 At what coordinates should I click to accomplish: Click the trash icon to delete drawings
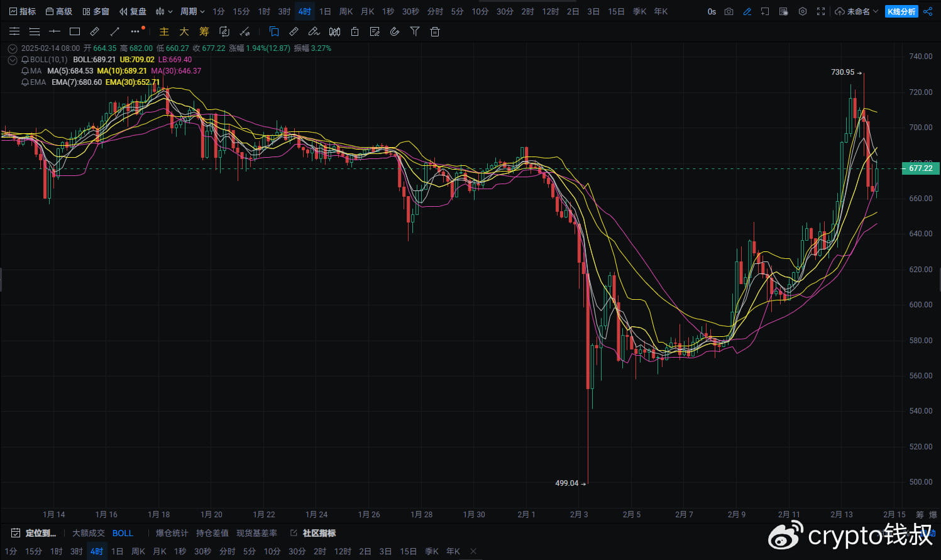click(435, 31)
